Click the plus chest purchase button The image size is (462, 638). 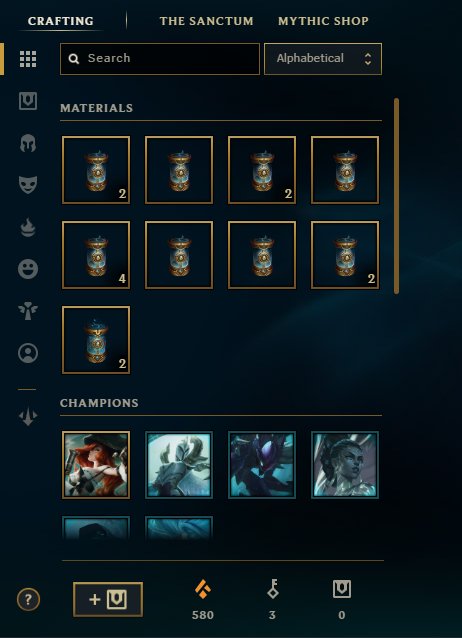(x=108, y=599)
